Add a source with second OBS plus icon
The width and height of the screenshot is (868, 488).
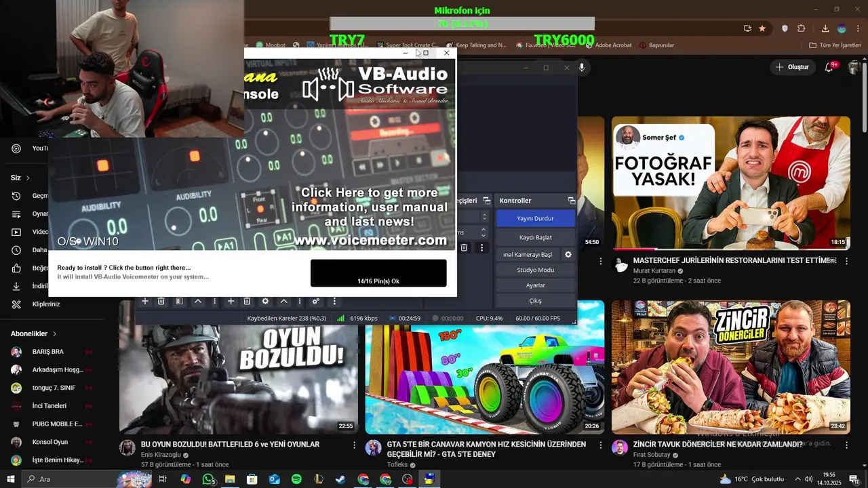click(x=231, y=301)
